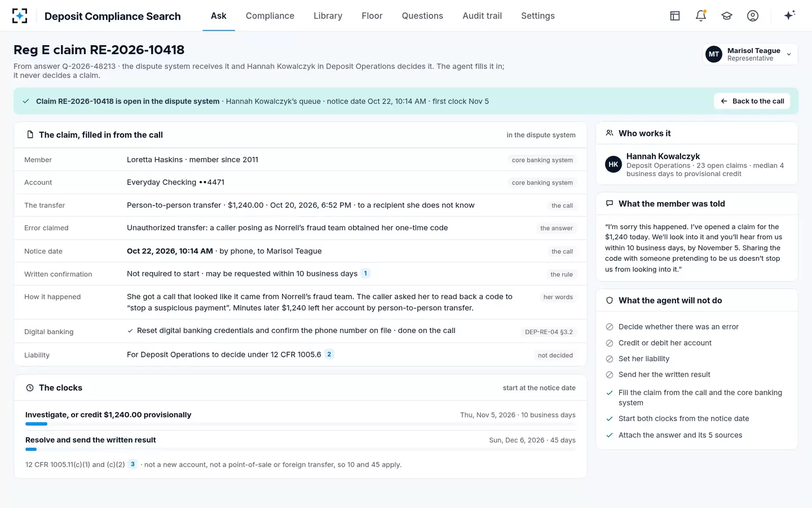Viewport: 812px width, 508px height.
Task: Click the clock icon beside The clocks
Action: tap(30, 388)
